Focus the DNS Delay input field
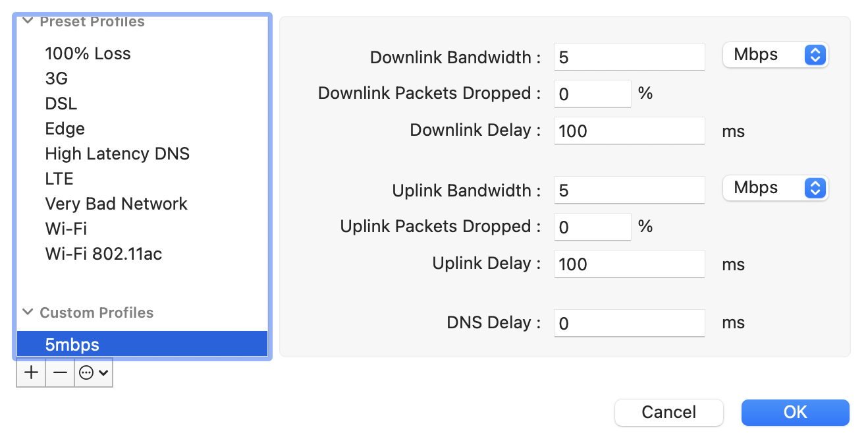 (629, 324)
